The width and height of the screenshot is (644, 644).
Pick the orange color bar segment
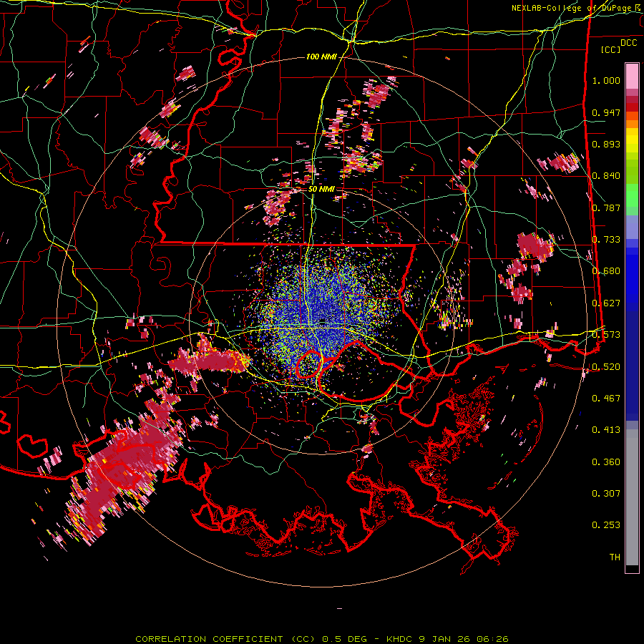coord(632,124)
